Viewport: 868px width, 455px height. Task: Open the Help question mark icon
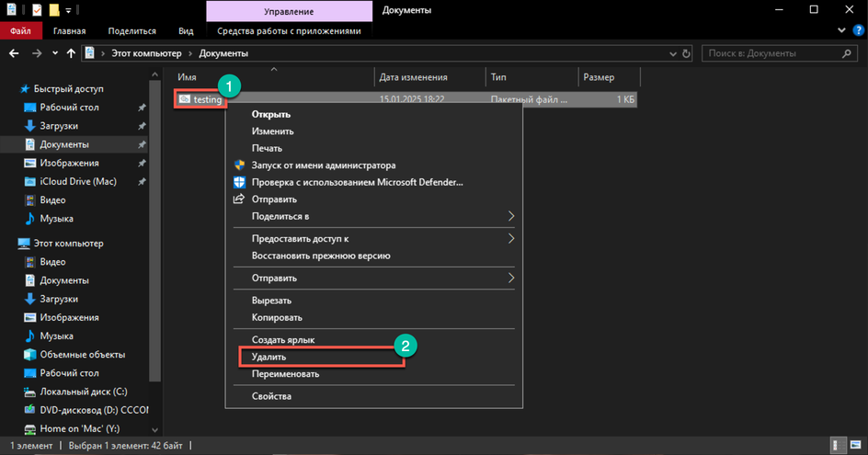[x=858, y=30]
